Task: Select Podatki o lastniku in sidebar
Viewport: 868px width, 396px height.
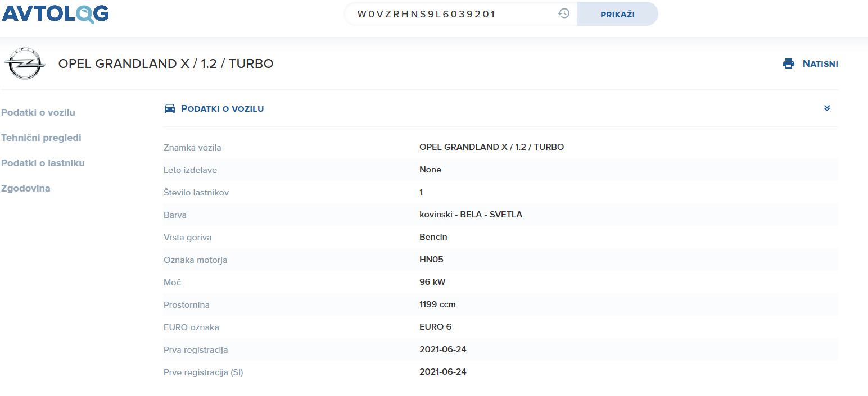Action: coord(43,163)
